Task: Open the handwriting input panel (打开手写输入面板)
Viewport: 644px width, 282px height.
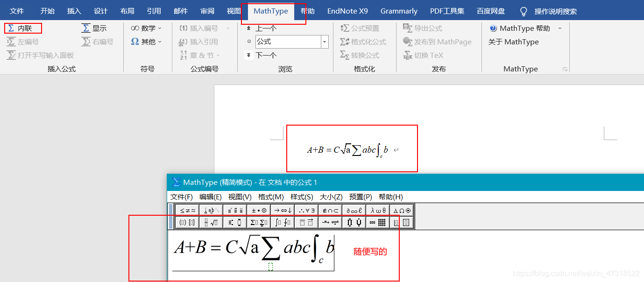Action: pos(41,55)
